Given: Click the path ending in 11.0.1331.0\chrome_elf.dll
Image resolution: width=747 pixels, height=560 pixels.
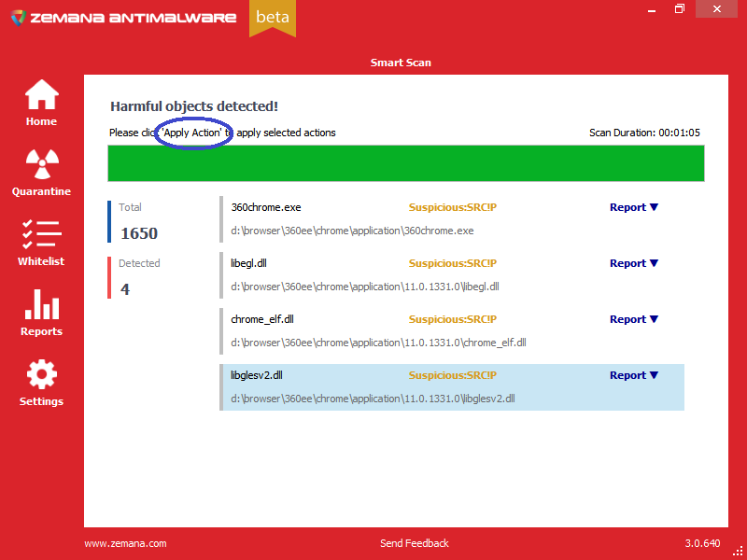Looking at the screenshot, I should point(378,343).
